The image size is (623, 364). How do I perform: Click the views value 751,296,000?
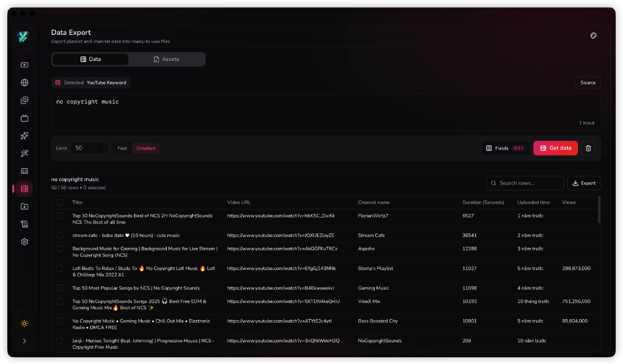point(576,301)
